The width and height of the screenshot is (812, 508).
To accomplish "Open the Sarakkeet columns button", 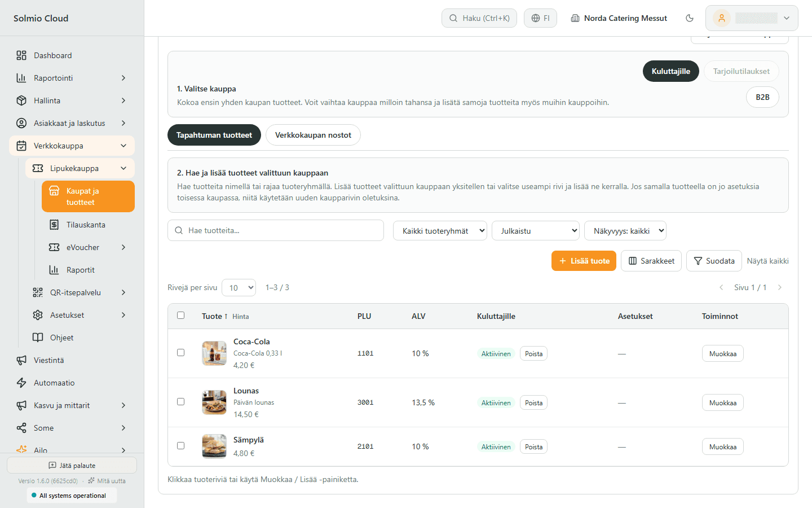I will pos(651,261).
